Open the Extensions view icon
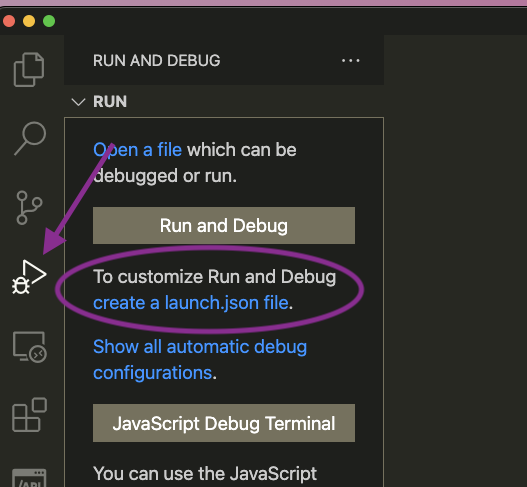The image size is (527, 487). click(x=30, y=415)
